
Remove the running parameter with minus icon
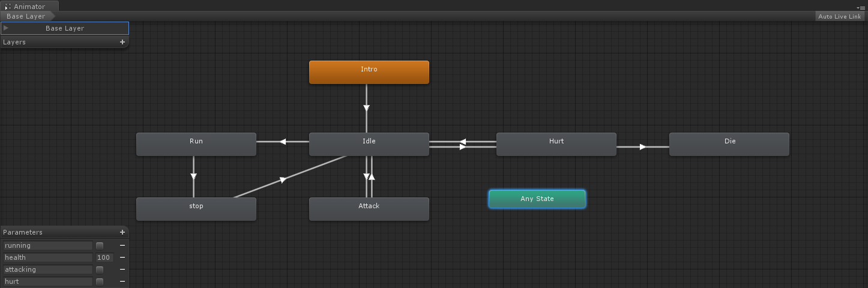[122, 245]
